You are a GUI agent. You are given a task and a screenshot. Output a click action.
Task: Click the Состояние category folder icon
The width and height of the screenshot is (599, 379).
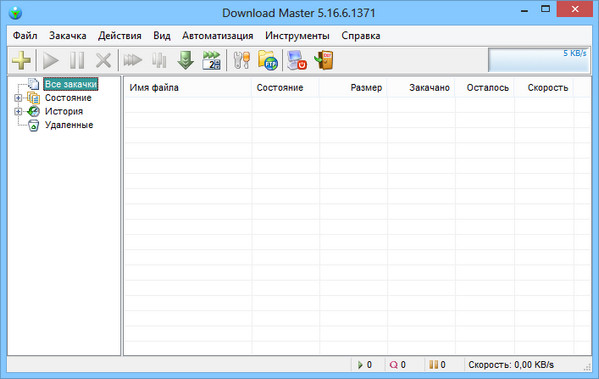(x=34, y=98)
